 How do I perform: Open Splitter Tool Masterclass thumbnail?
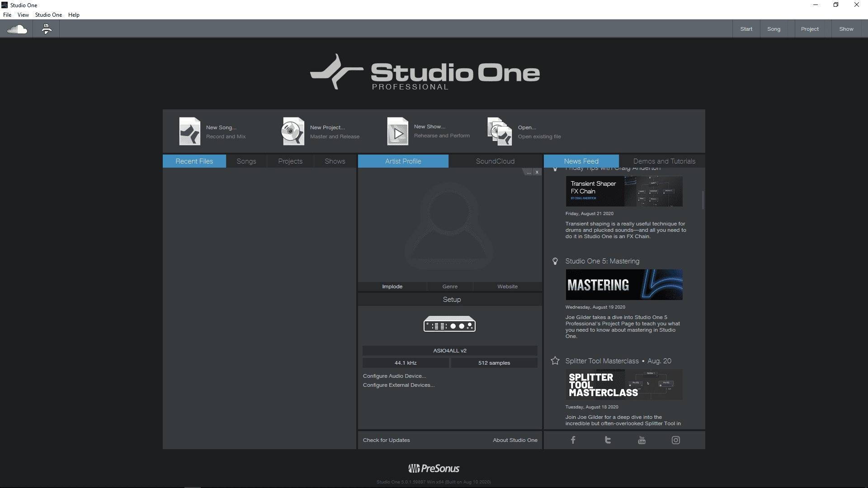coord(624,385)
